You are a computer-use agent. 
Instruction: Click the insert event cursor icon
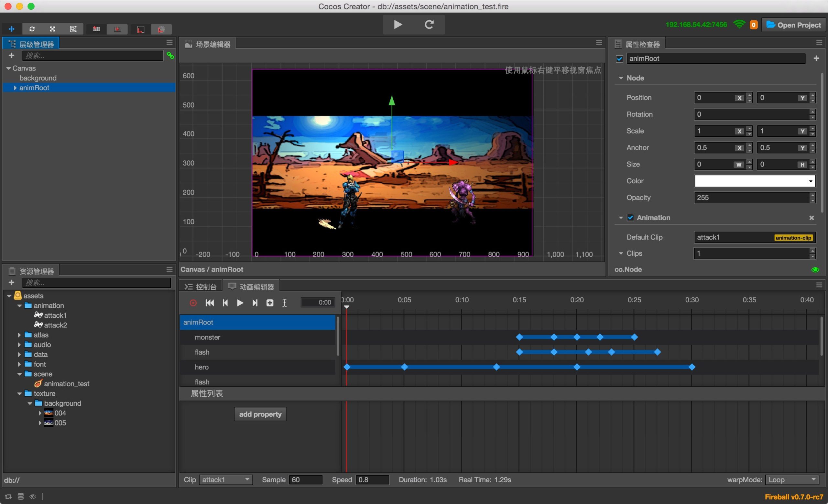coord(284,303)
